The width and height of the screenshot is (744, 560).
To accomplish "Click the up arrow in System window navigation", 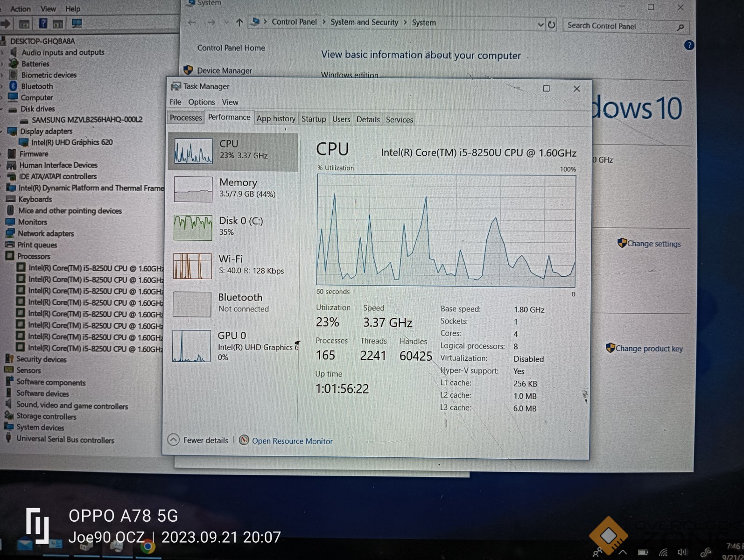I will click(239, 22).
